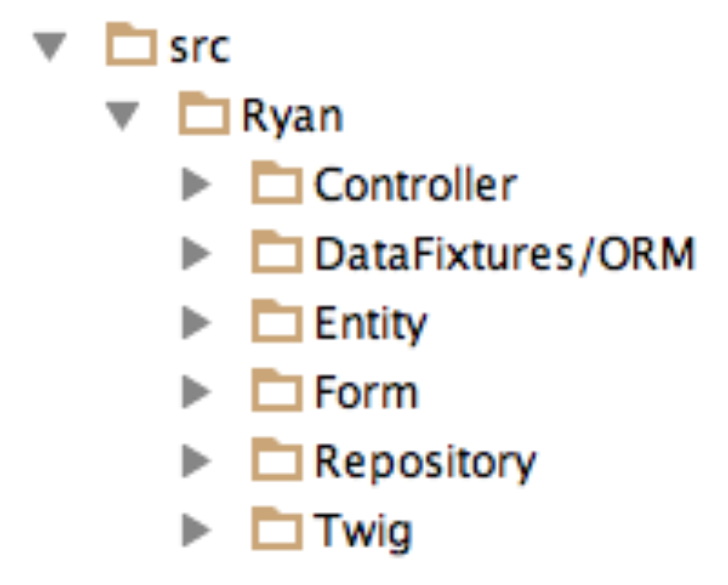Expand the Entity folder arrow
Screen dimensions: 728x585
pyautogui.click(x=195, y=324)
